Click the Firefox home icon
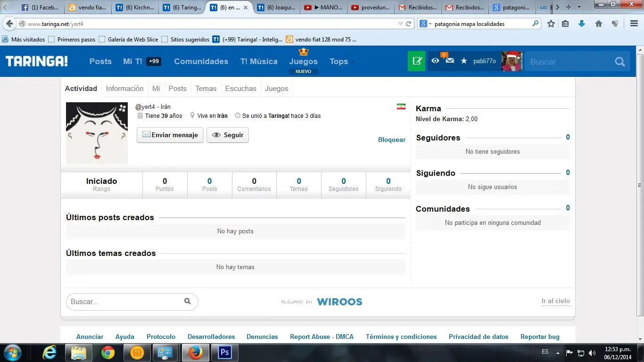Screen dimensions: 644x362 click(x=598, y=24)
